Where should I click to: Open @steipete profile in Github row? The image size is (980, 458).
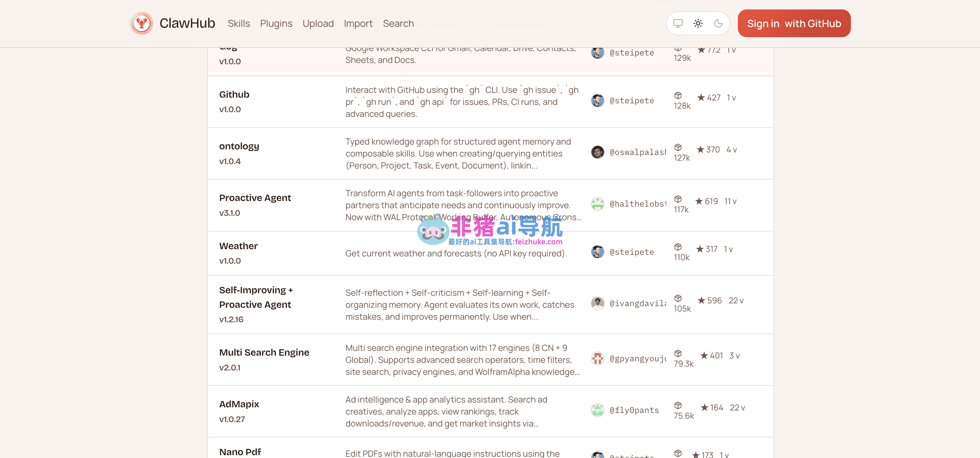pyautogui.click(x=631, y=101)
